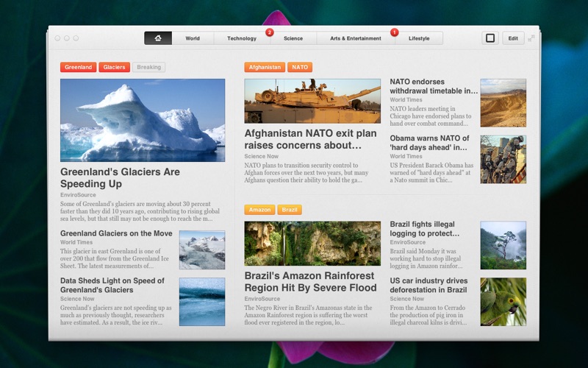
Task: Click the red badge on Technology tab
Action: 269,32
